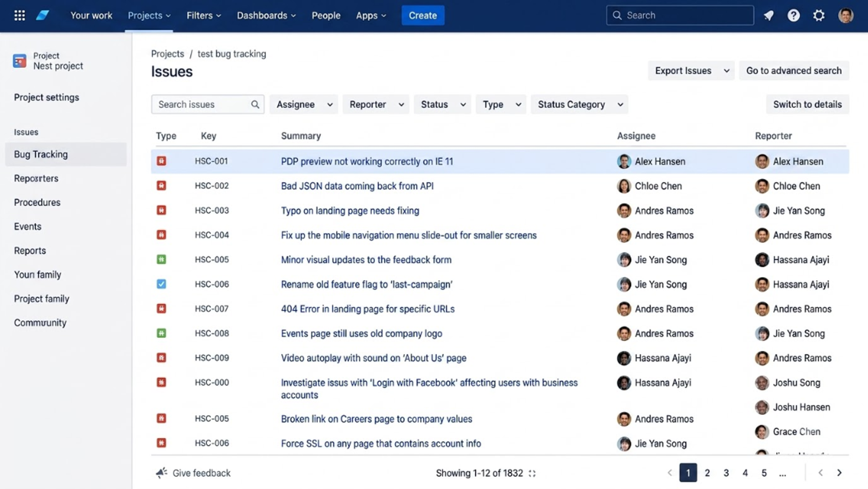Image resolution: width=868 pixels, height=489 pixels.
Task: Click the bug type icon for HSC-007
Action: (x=161, y=309)
